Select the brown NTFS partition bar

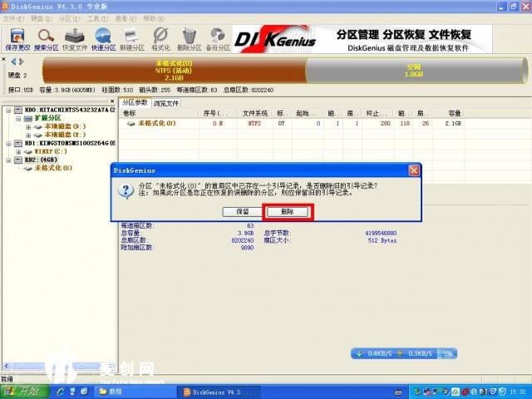173,71
